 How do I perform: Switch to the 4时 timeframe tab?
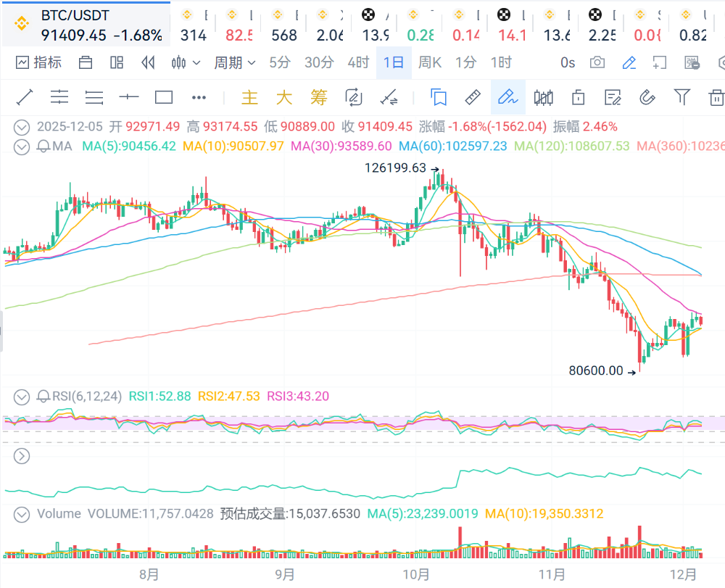pyautogui.click(x=357, y=63)
